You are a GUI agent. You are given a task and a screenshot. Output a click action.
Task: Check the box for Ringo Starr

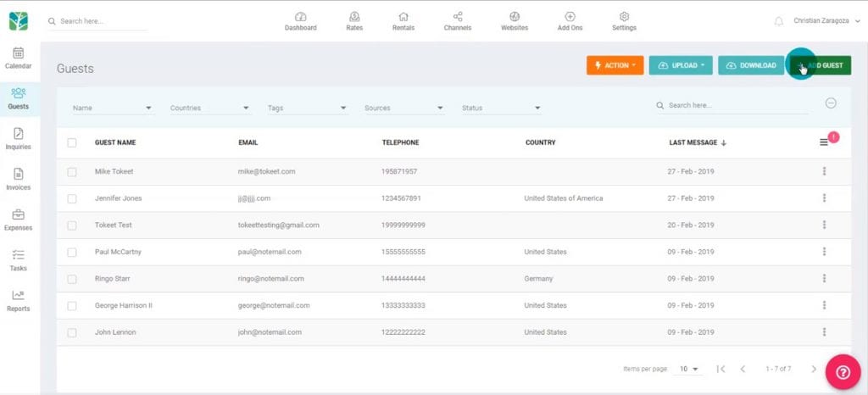point(72,279)
